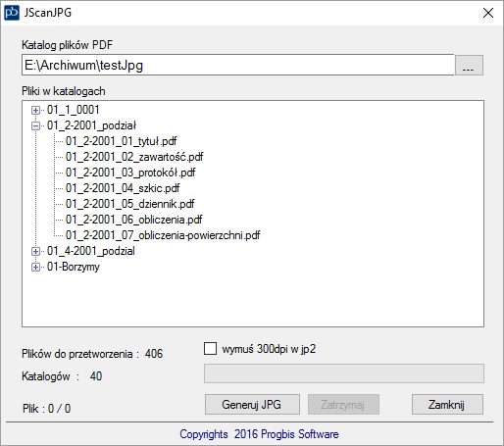Image resolution: width=504 pixels, height=446 pixels.
Task: Expand the 01_1_0001 folder node
Action: click(x=35, y=110)
